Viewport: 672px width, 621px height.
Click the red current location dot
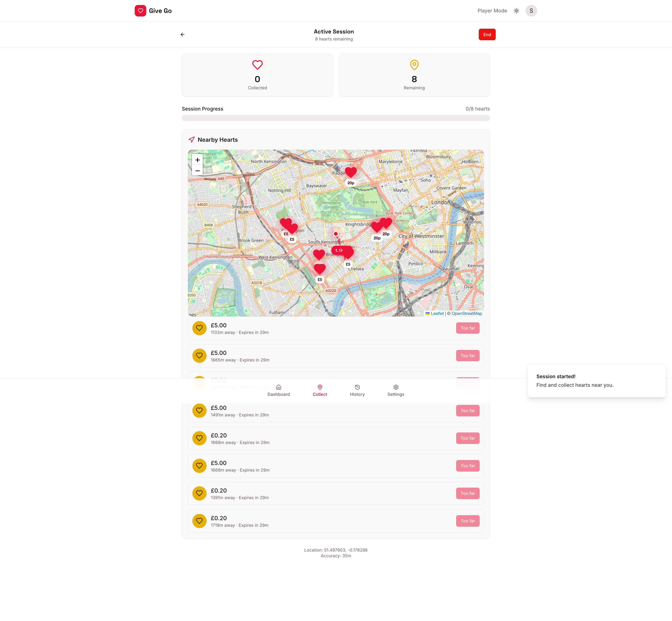[x=336, y=234]
